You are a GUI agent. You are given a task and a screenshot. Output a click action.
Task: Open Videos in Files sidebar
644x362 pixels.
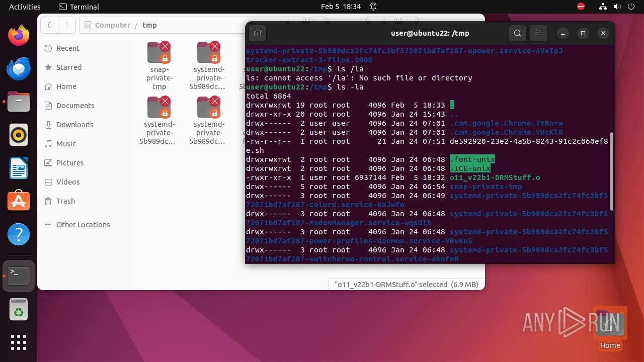tap(85, 182)
